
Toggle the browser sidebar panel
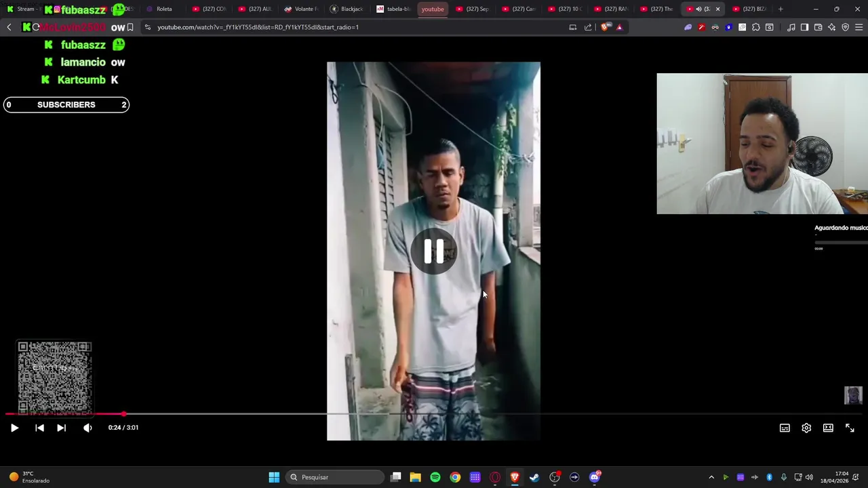click(804, 27)
